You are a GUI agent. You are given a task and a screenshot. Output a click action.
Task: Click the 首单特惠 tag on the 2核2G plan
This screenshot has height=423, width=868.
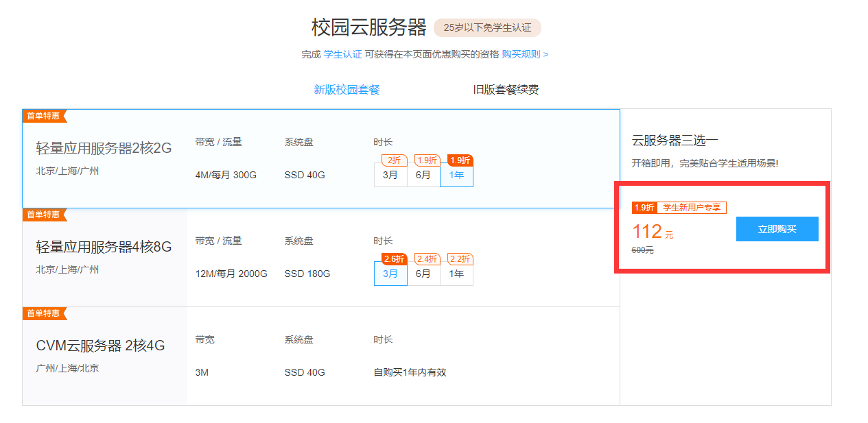pyautogui.click(x=44, y=116)
